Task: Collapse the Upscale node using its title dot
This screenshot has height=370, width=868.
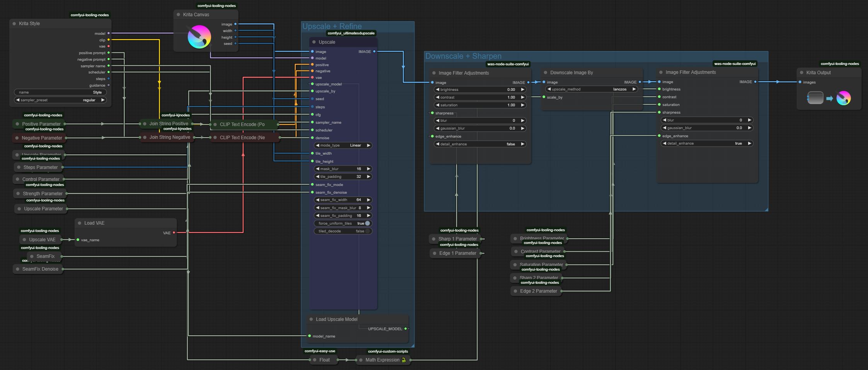Action: (x=314, y=42)
